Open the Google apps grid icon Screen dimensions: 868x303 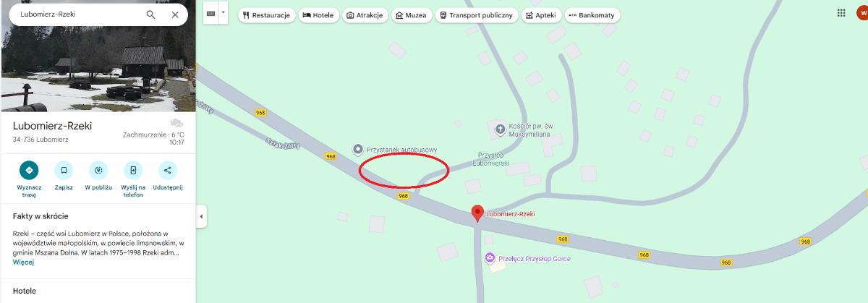click(x=841, y=13)
